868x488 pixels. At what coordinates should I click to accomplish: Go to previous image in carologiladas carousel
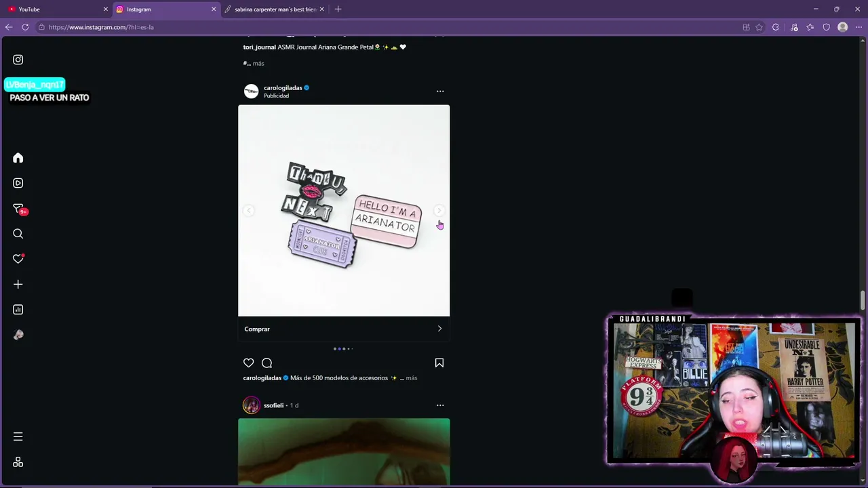[249, 211]
